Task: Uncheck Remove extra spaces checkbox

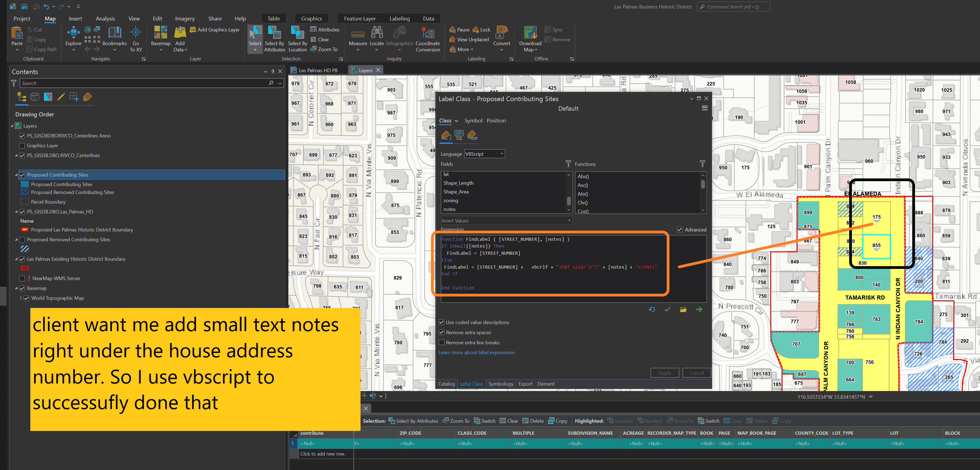Action: click(x=442, y=332)
